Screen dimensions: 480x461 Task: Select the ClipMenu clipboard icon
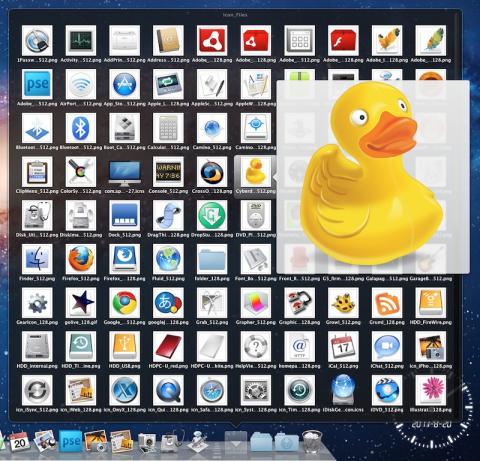[x=37, y=172]
